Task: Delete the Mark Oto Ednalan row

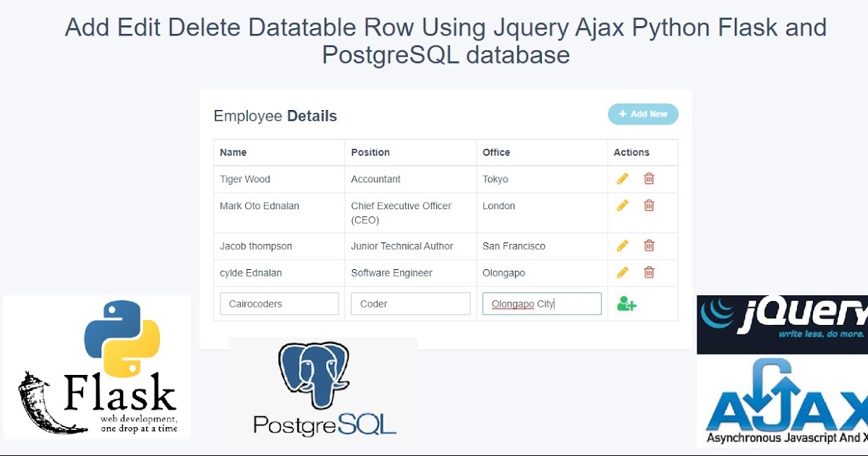Action: (x=649, y=206)
